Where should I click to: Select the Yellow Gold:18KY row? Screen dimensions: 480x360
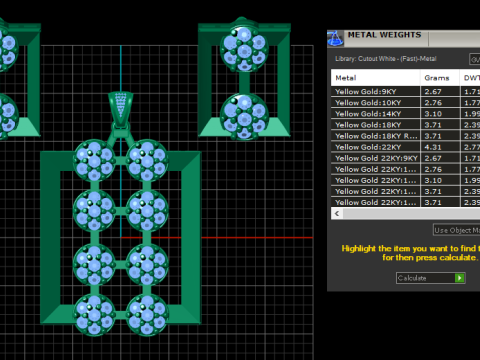click(405, 125)
